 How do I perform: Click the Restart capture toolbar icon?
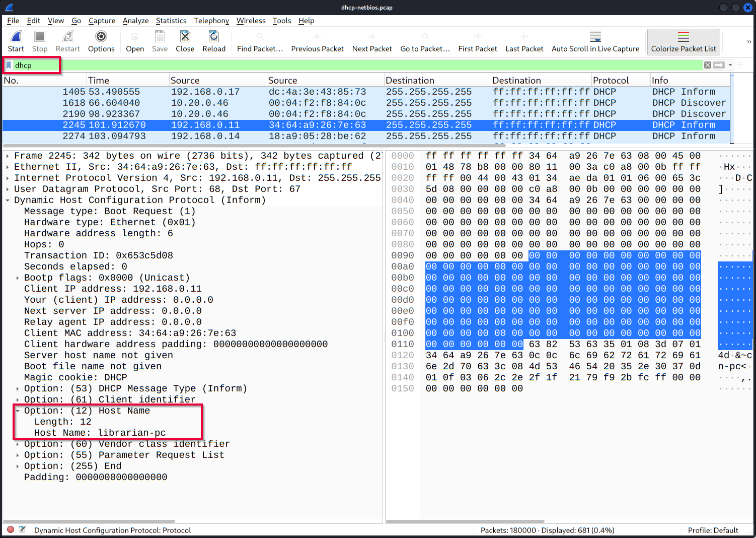coord(68,41)
